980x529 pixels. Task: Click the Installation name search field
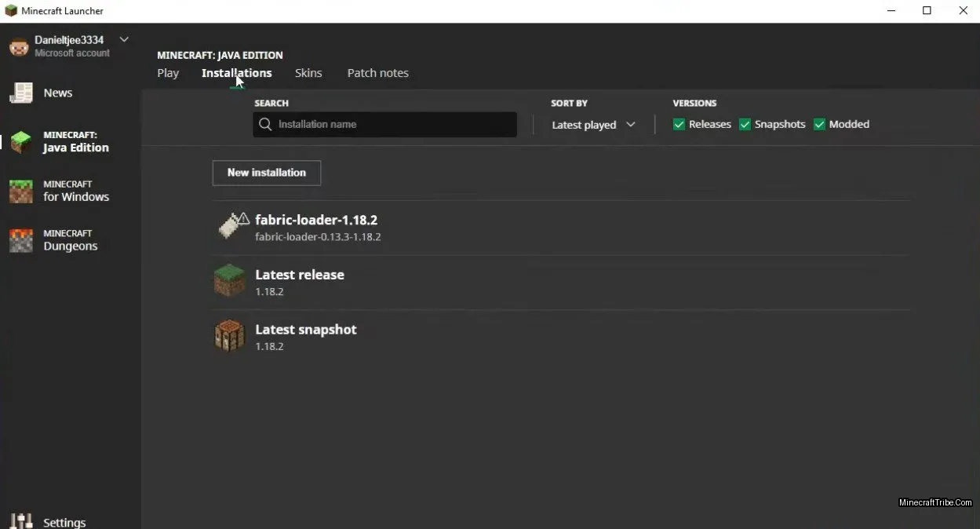point(384,124)
